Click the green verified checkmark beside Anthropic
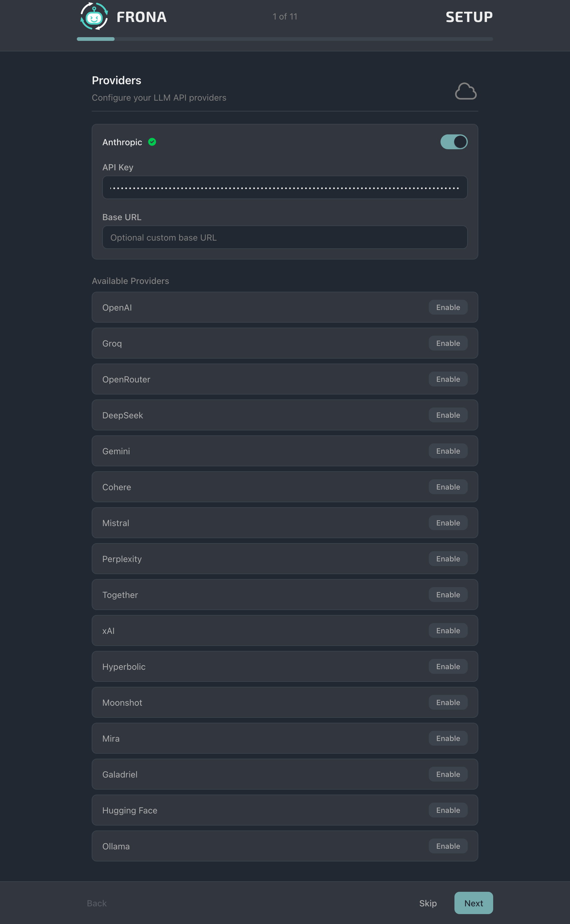 [152, 142]
